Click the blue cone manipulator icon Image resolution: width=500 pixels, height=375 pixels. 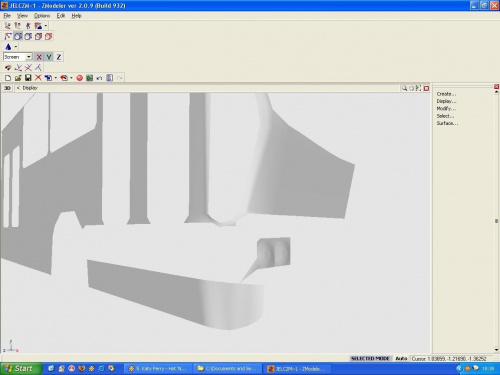coord(8,47)
